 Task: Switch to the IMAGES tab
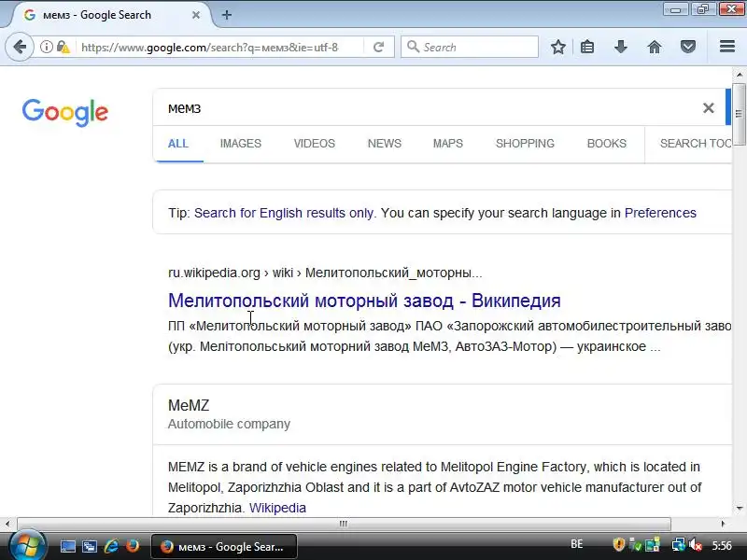pyautogui.click(x=241, y=144)
